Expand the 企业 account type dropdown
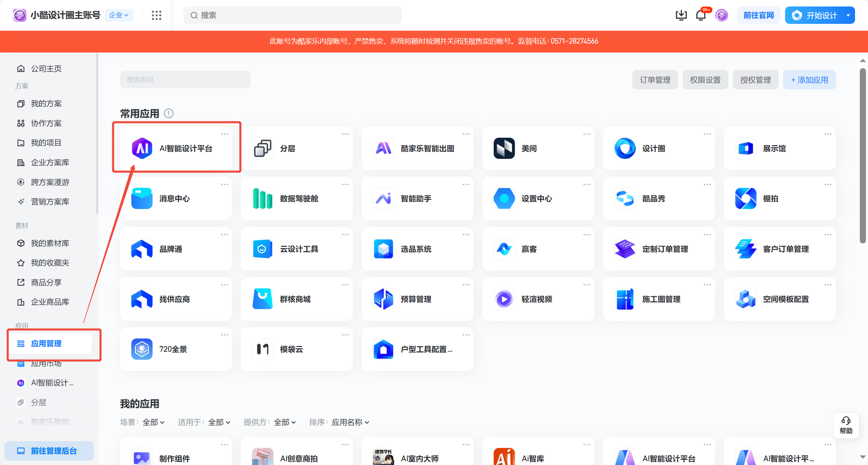 (119, 15)
